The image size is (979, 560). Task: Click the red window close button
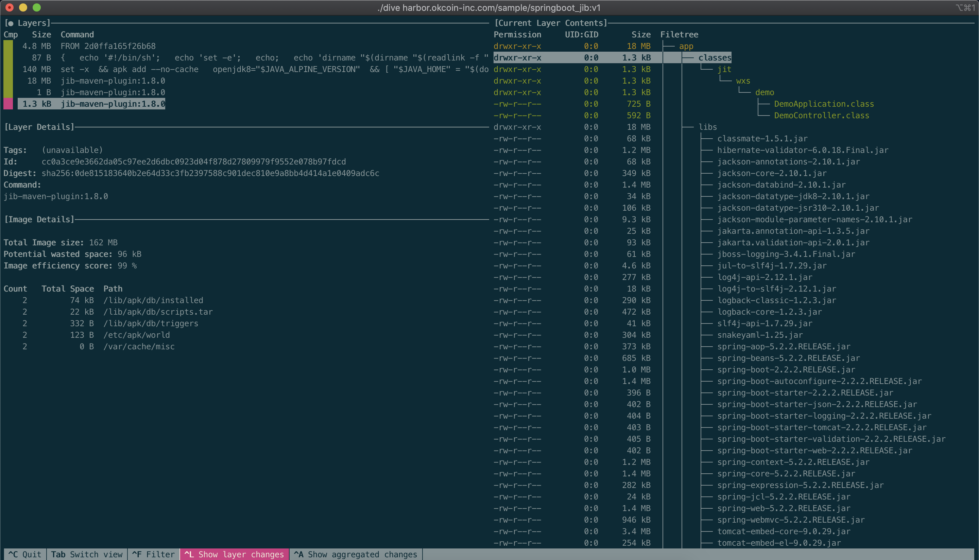click(x=10, y=7)
